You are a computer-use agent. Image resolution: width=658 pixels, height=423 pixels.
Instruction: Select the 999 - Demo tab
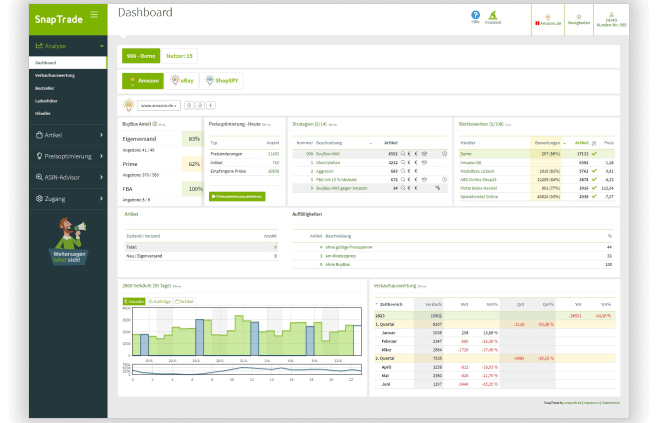coord(141,56)
